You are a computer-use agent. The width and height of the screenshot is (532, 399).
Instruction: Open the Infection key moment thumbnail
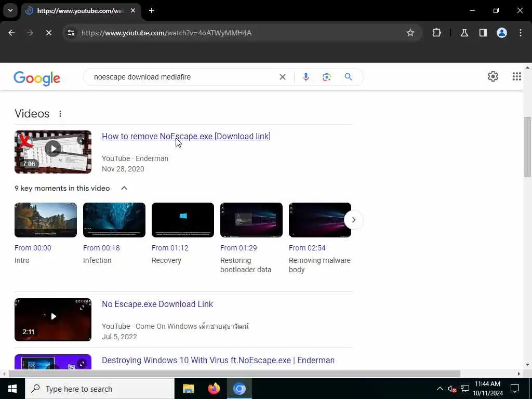point(114,220)
